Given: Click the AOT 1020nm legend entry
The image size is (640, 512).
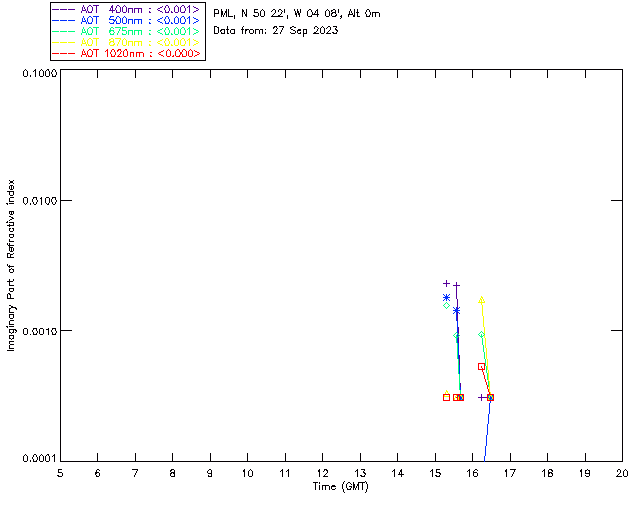Looking at the screenshot, I should [127, 53].
